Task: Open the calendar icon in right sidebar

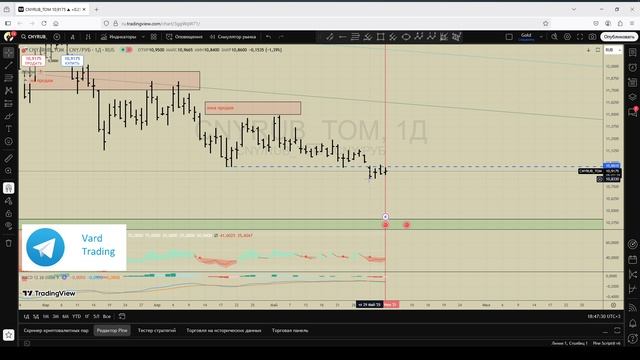Action: pyautogui.click(x=633, y=260)
